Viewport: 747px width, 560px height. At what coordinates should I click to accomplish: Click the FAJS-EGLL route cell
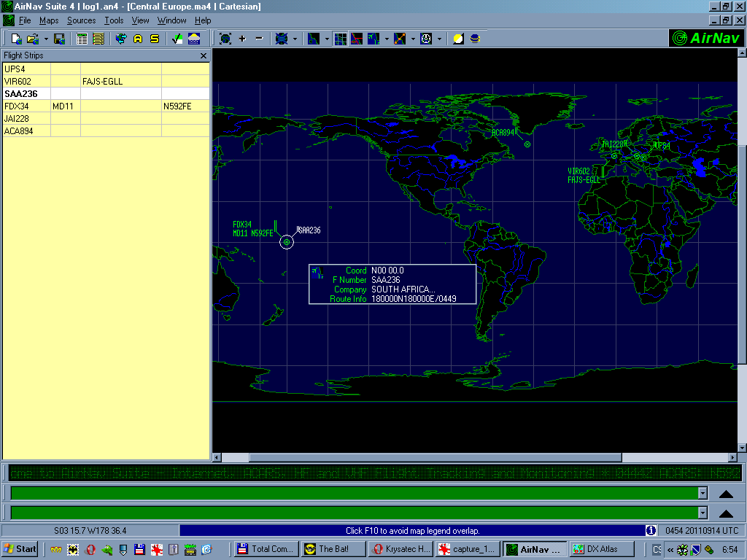[x=121, y=81]
